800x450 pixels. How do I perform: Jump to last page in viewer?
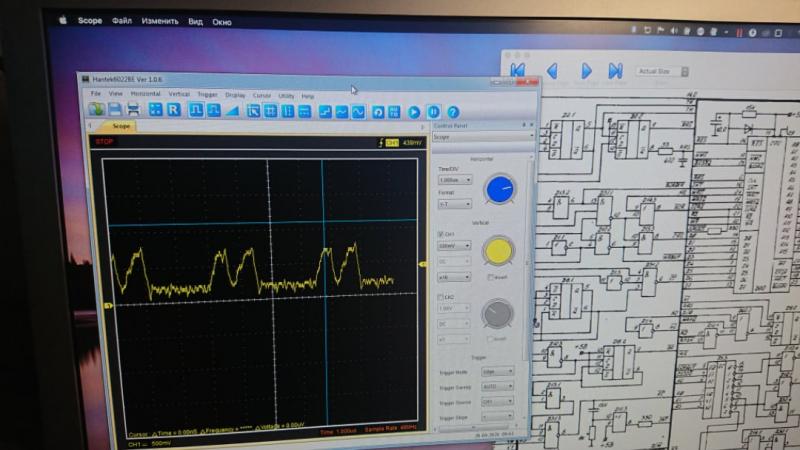point(616,71)
